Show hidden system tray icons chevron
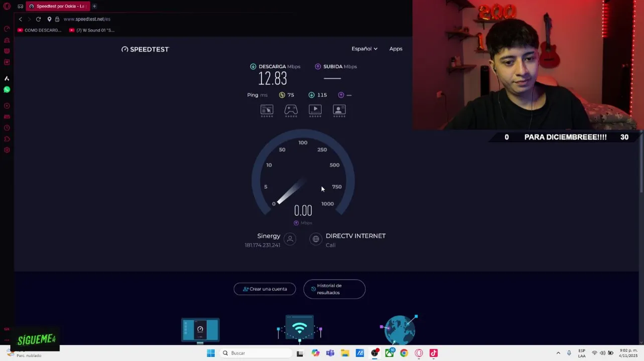644x361 pixels. click(x=558, y=353)
